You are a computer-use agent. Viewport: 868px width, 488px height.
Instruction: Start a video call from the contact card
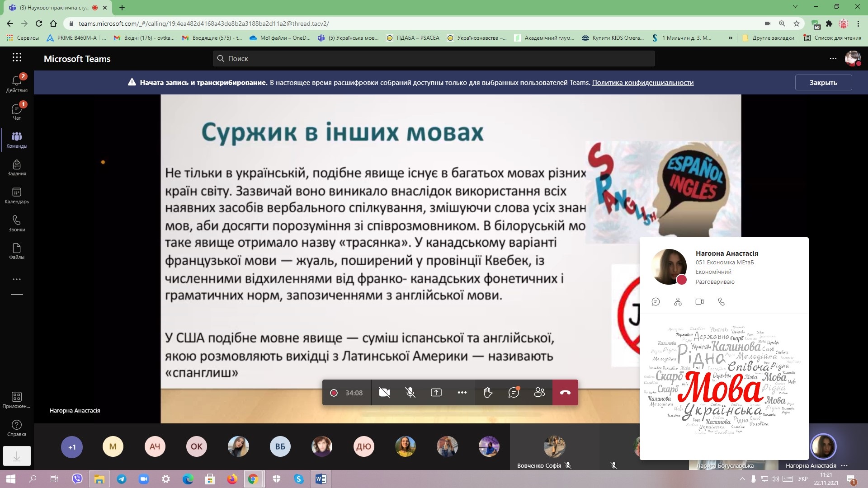pos(699,302)
